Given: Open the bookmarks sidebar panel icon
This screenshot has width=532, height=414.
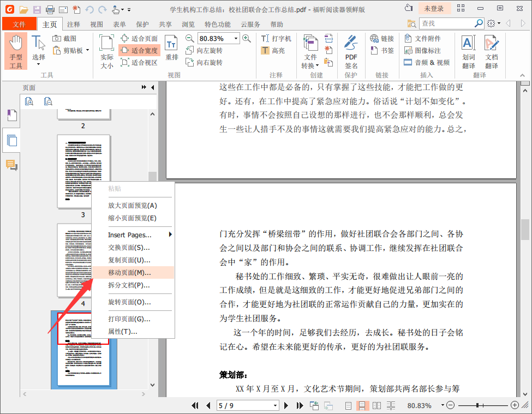Looking at the screenshot, I should click(x=11, y=115).
